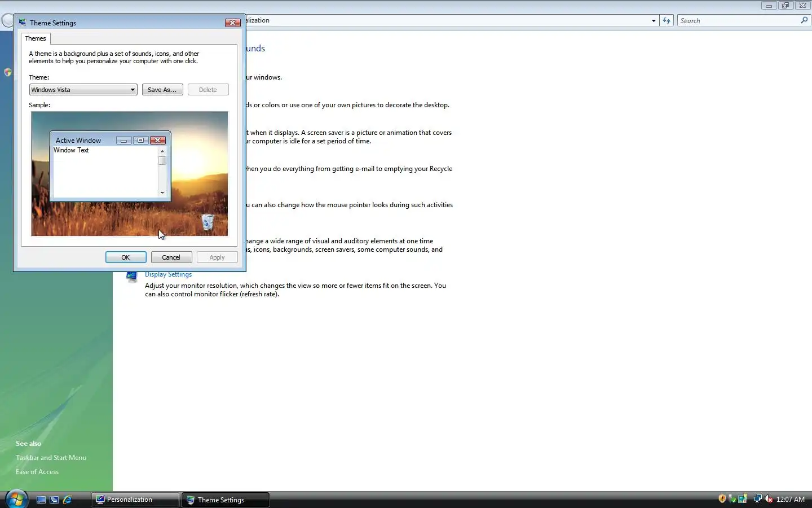This screenshot has height=508, width=812.
Task: Click Recycle Bin in theme sample
Action: pos(208,222)
